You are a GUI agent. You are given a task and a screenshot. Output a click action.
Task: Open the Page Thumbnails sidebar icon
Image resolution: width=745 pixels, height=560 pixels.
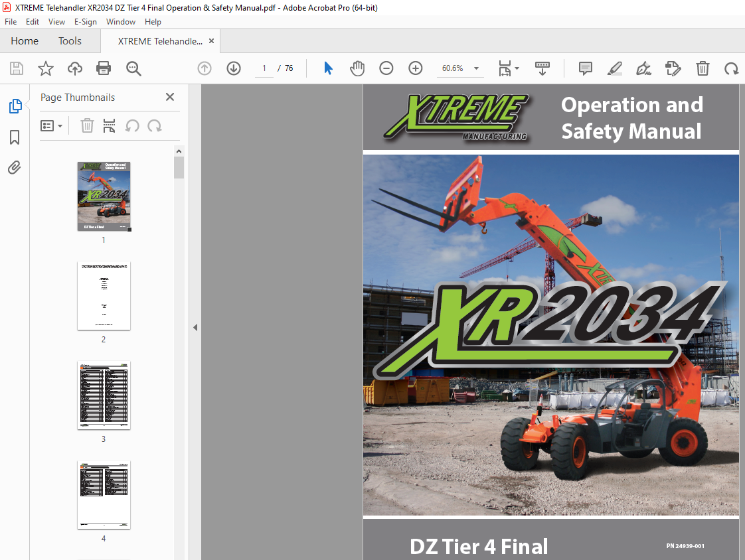tap(15, 106)
